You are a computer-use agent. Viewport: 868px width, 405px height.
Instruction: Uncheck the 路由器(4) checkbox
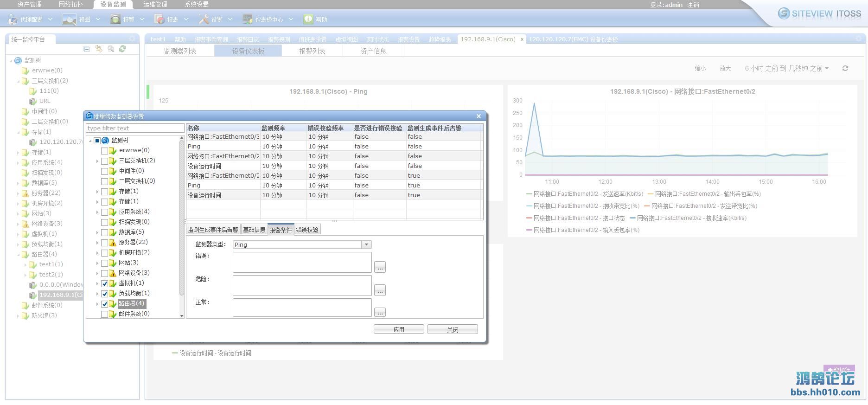click(104, 304)
